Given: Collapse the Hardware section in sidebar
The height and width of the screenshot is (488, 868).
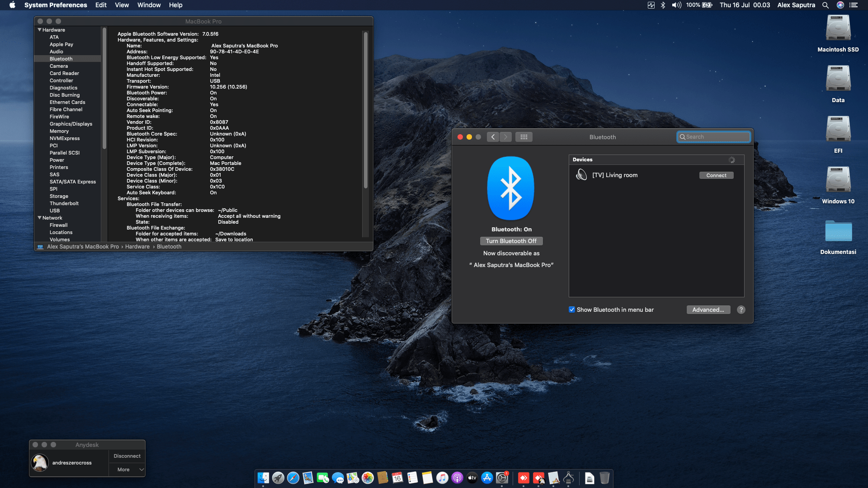Looking at the screenshot, I should click(x=40, y=30).
